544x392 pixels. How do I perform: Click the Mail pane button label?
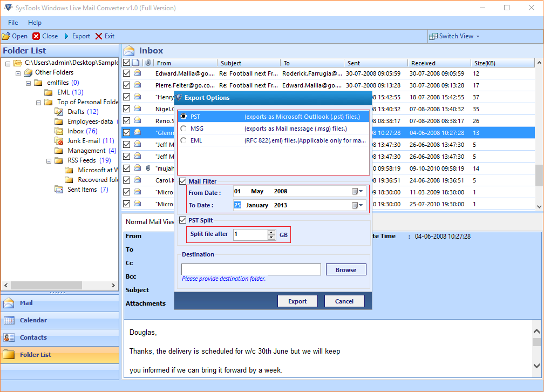[x=26, y=303]
